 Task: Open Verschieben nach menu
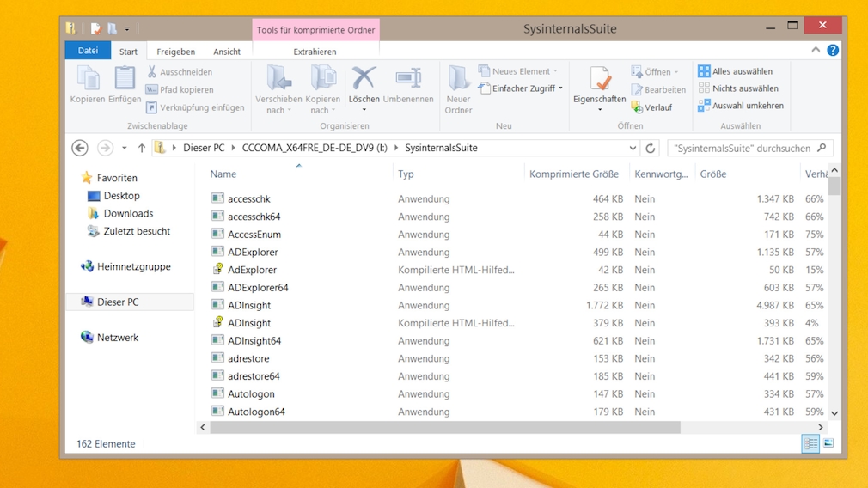click(278, 89)
